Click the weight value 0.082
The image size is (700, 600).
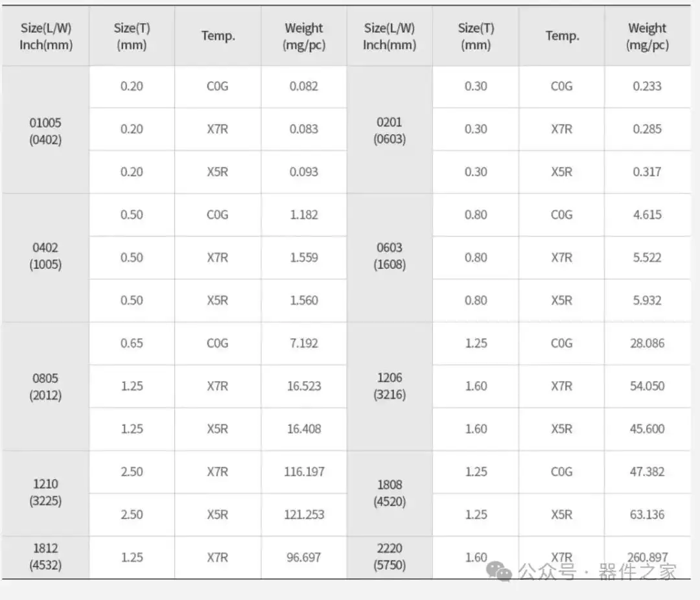point(303,86)
